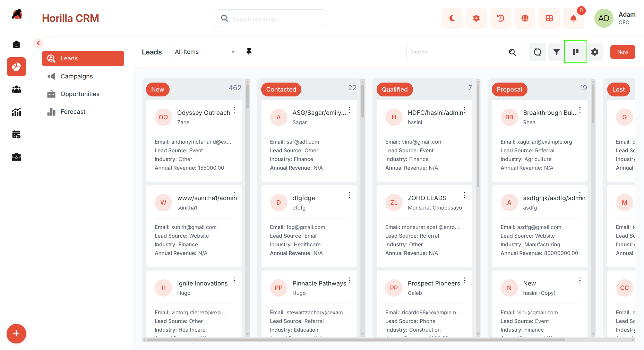Open people group icon in left rail

click(x=16, y=89)
